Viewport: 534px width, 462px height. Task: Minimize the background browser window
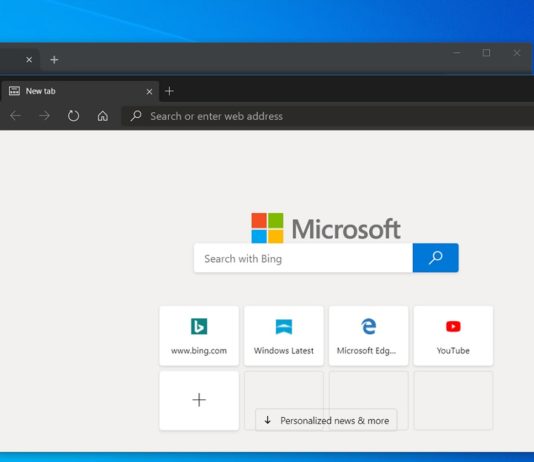point(457,53)
